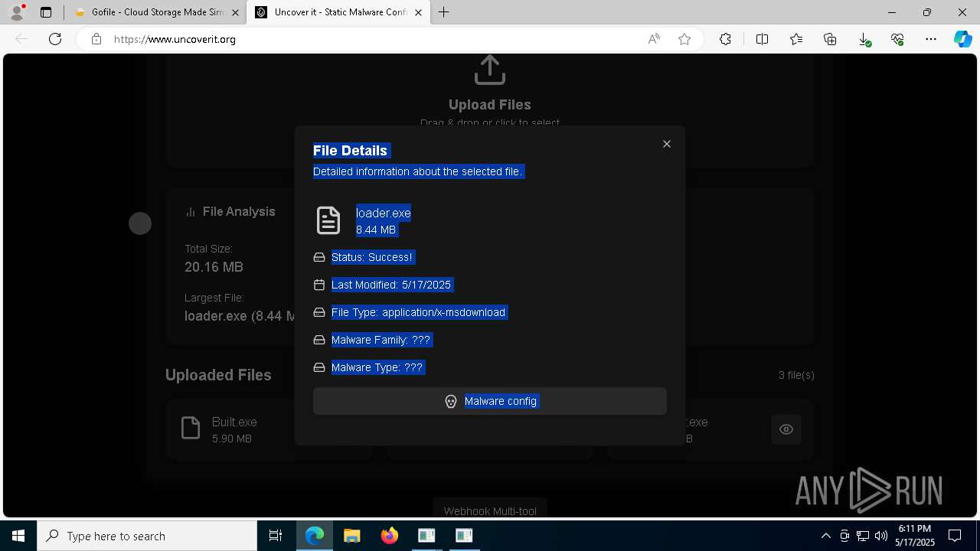
Task: Go back to previous page
Action: pos(21,39)
